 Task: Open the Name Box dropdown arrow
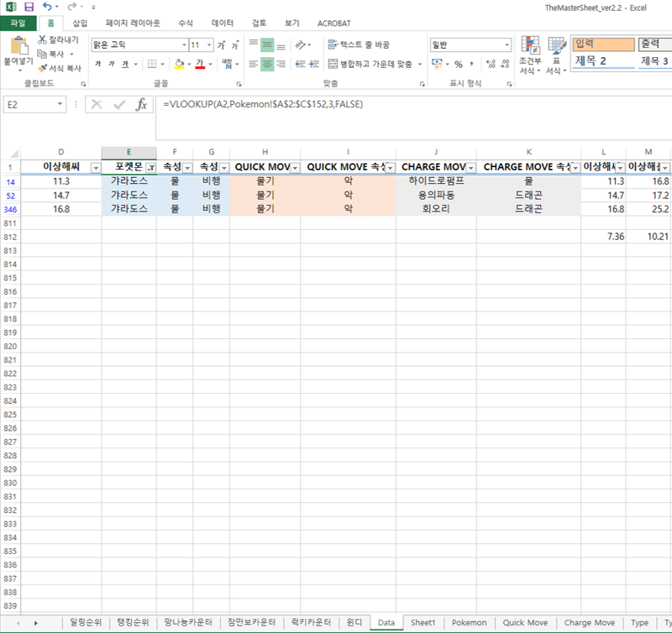click(60, 104)
